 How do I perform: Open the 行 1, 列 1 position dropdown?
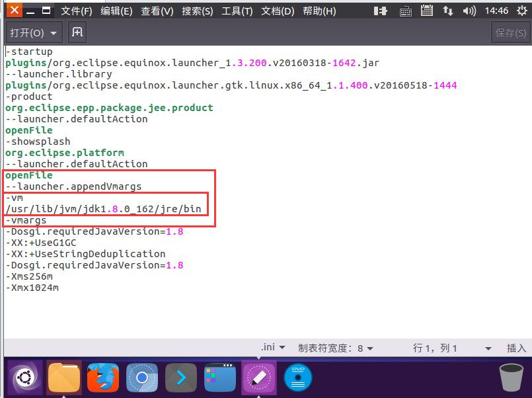[x=452, y=348]
